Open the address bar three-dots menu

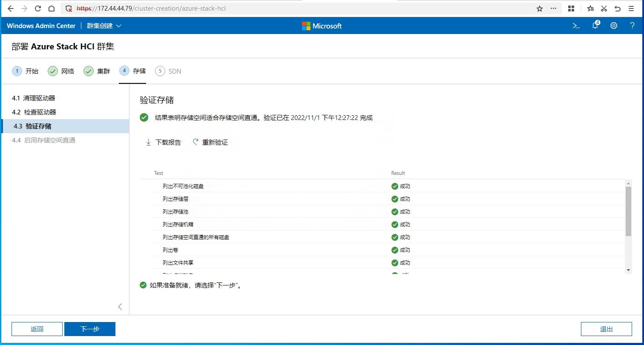pos(553,9)
